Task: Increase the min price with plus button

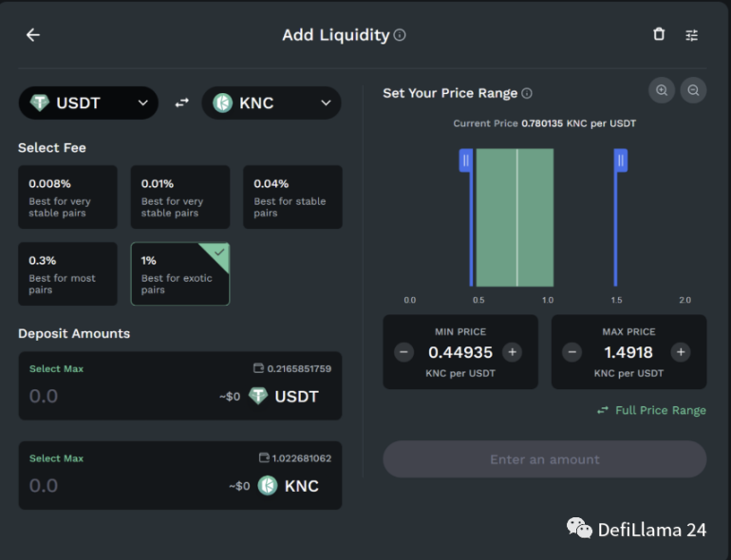Action: pyautogui.click(x=513, y=352)
